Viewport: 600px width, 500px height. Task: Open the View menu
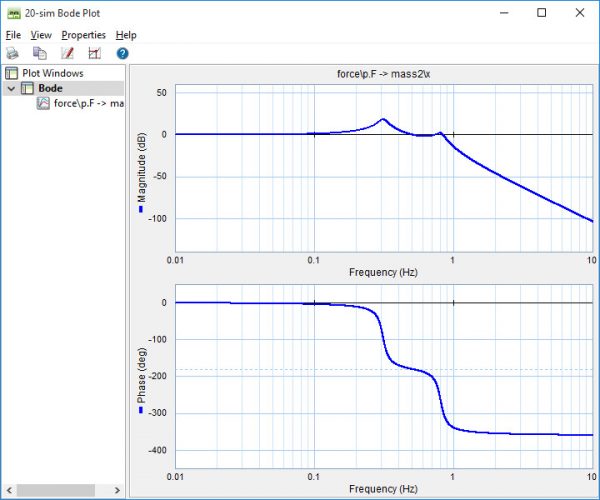(41, 35)
